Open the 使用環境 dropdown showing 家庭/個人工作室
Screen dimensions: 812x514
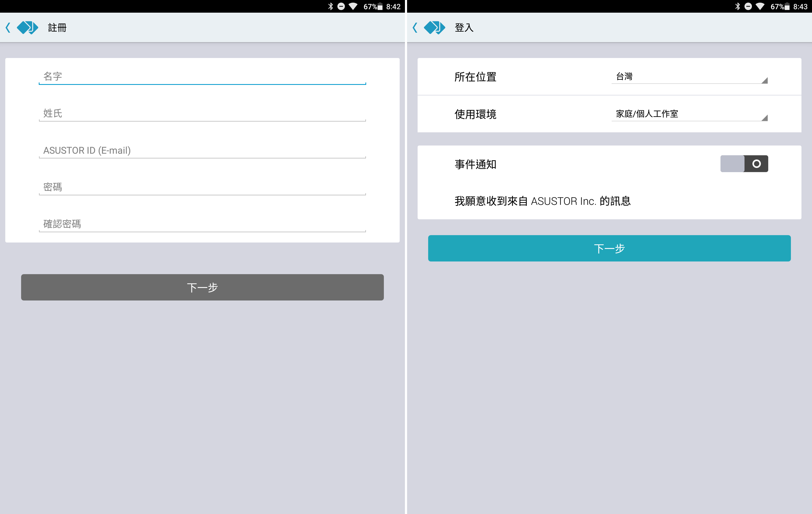coord(690,114)
